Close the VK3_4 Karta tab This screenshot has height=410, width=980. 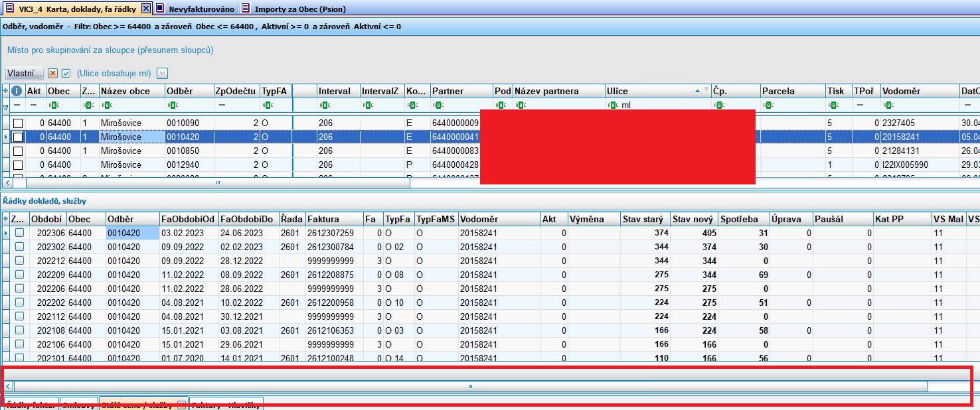146,9
